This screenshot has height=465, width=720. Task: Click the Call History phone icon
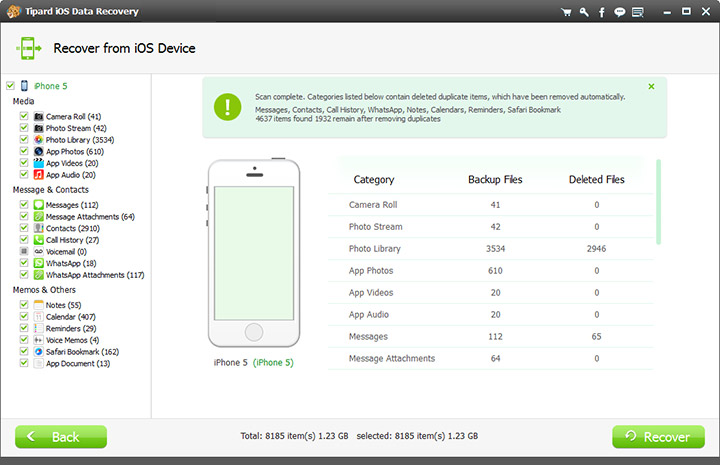point(39,240)
